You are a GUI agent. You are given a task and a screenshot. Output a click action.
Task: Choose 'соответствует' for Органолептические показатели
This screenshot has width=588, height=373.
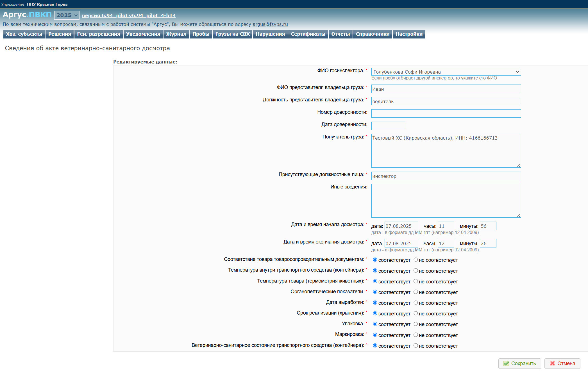pyautogui.click(x=375, y=292)
